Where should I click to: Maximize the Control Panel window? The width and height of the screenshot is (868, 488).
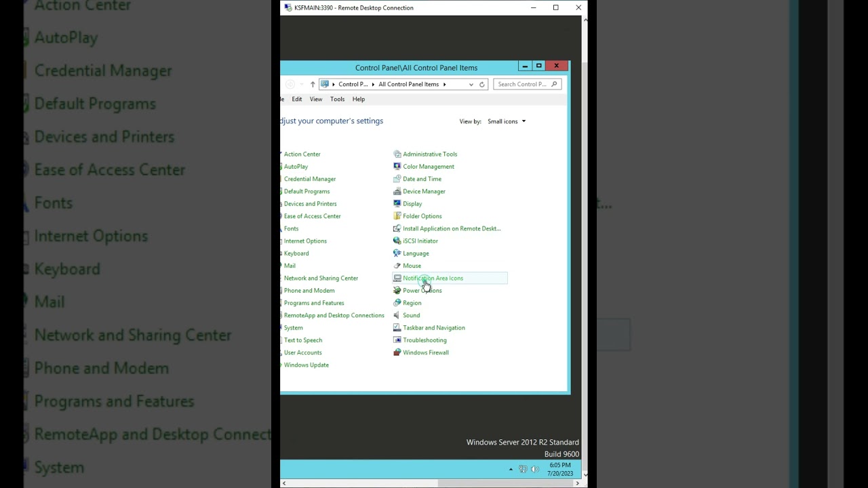[539, 66]
